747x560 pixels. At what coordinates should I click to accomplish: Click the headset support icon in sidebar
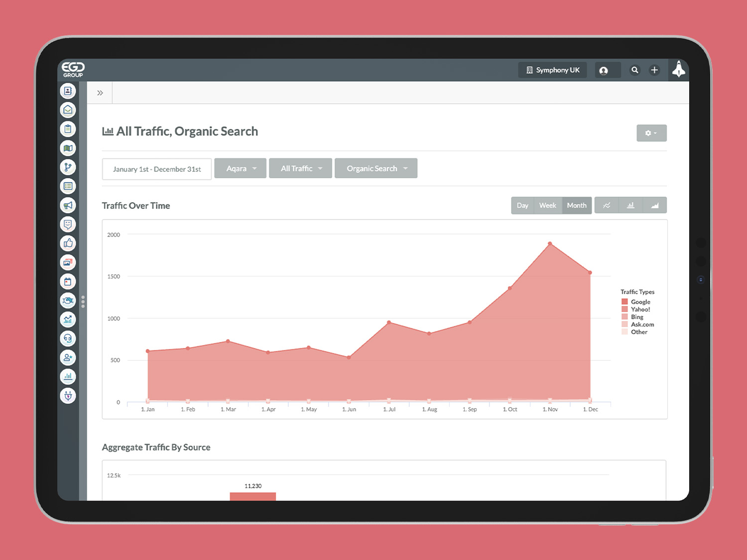[x=68, y=338]
